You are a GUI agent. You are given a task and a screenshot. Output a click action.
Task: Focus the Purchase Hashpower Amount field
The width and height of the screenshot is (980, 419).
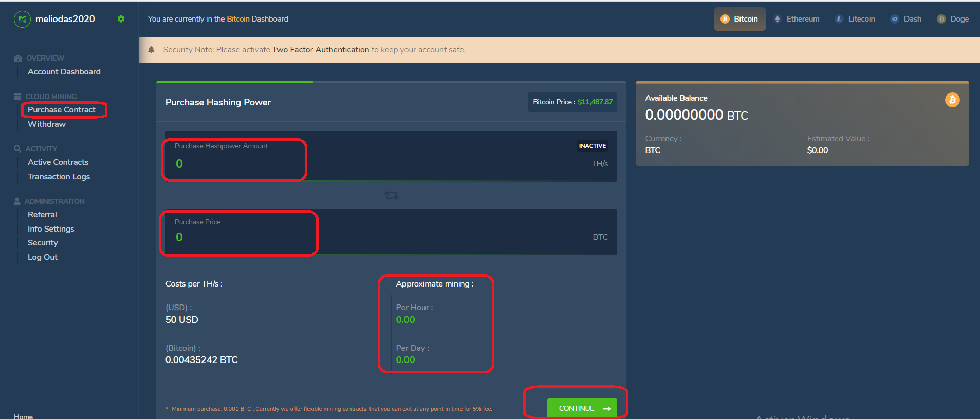pyautogui.click(x=391, y=156)
